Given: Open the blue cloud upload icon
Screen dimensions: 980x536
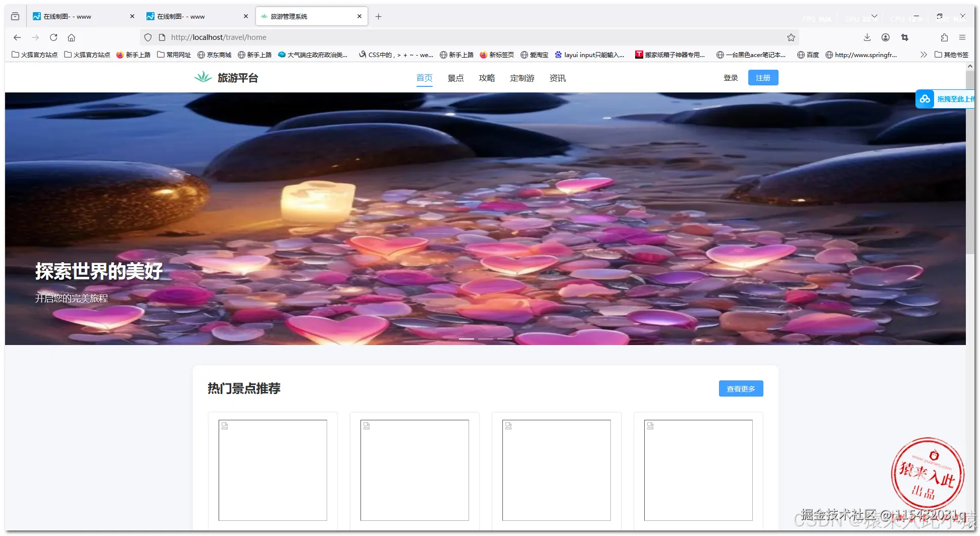Looking at the screenshot, I should tap(924, 99).
